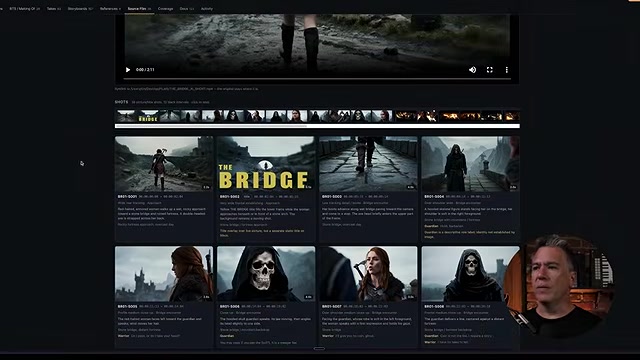The width and height of the screenshot is (640, 360).
Task: Click the BR01-S007 shot ID label
Action: [x=332, y=306]
